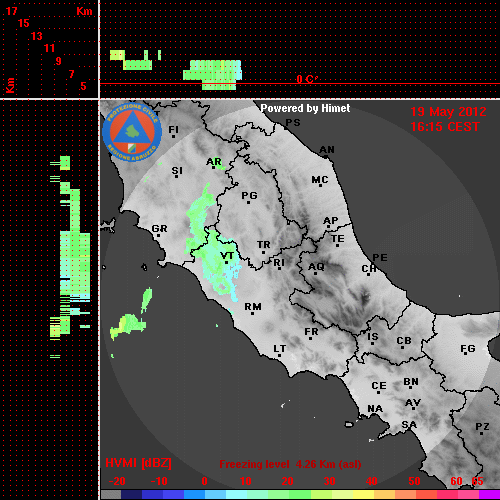Screen dimensions: 500x500
Task: Click the AQ city label on map
Action: 316,267
